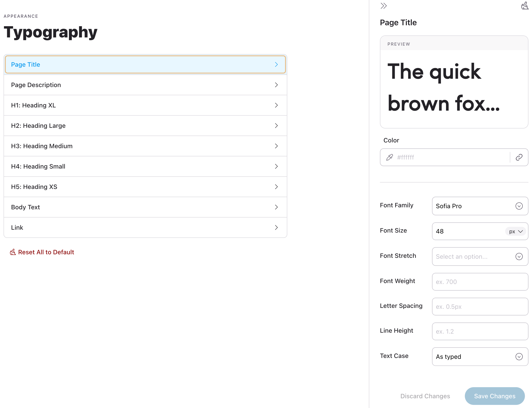This screenshot has height=408, width=532.
Task: Click the Font Weight input field
Action: 480,282
